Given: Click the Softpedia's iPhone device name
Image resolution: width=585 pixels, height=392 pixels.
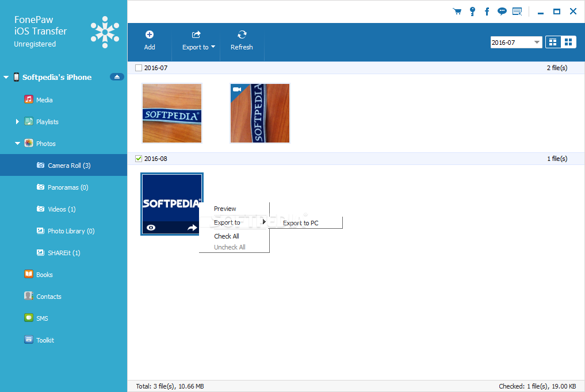Looking at the screenshot, I should coord(57,77).
